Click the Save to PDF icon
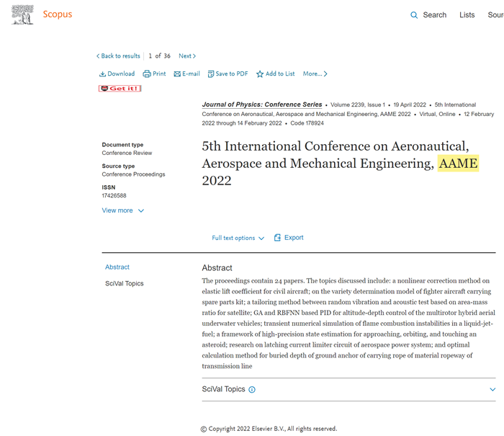Image resolution: width=504 pixels, height=436 pixels. point(211,74)
